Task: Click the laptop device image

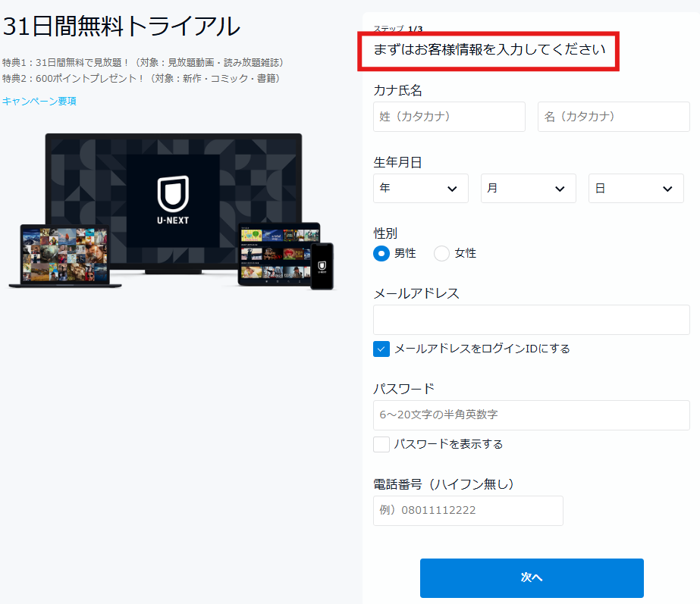Action: pyautogui.click(x=64, y=256)
